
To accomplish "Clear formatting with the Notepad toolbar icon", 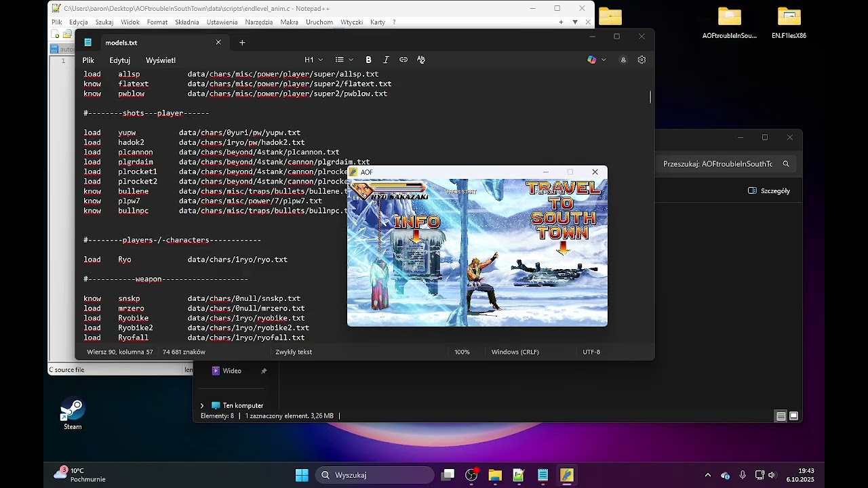I will [x=421, y=60].
